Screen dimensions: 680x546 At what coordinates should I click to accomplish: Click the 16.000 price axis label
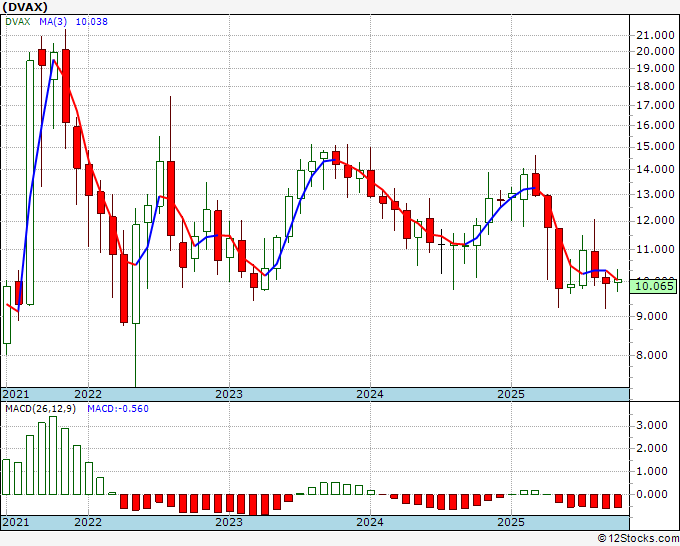(655, 125)
